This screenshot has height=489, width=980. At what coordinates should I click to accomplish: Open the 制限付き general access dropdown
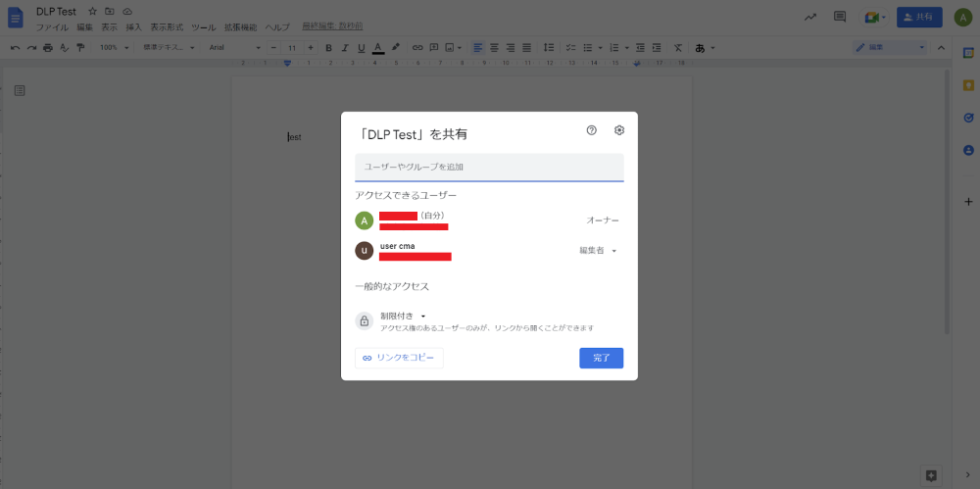pyautogui.click(x=404, y=316)
